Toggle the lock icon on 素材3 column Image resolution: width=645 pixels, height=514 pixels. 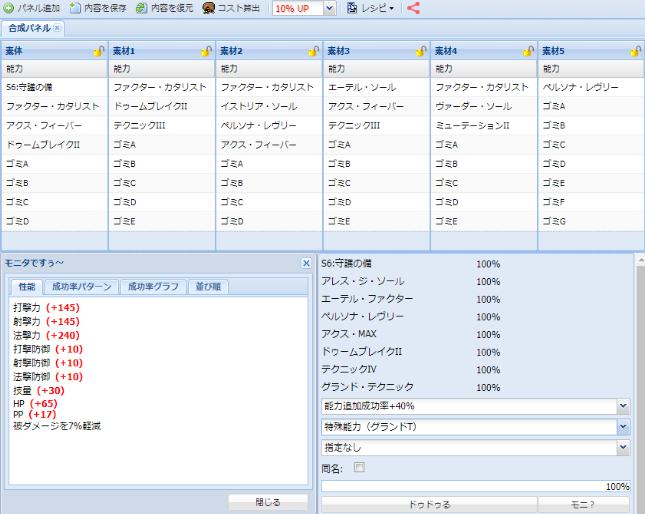(x=420, y=51)
